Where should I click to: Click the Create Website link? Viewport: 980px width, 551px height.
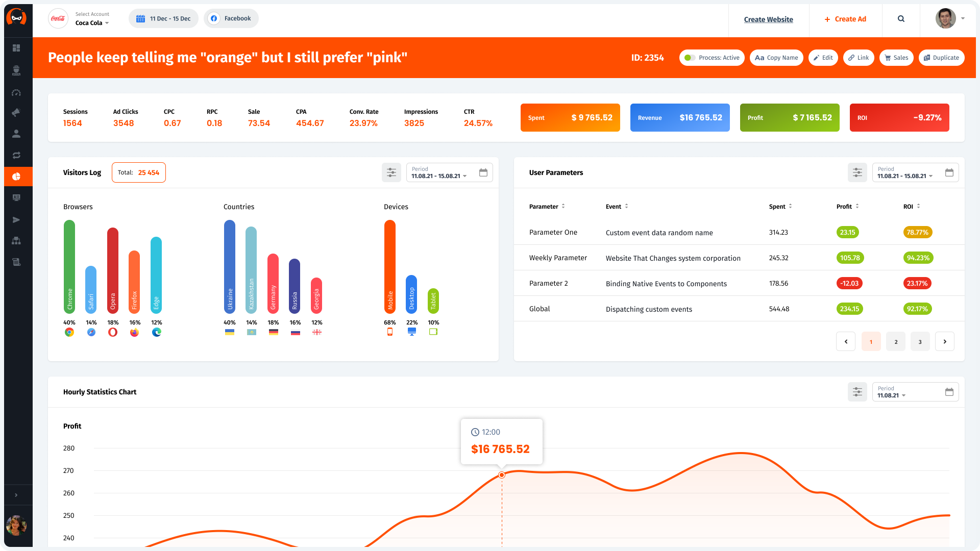click(x=768, y=19)
